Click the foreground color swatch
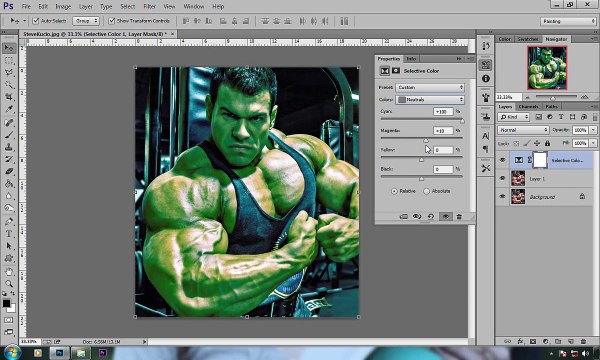 pyautogui.click(x=6, y=303)
